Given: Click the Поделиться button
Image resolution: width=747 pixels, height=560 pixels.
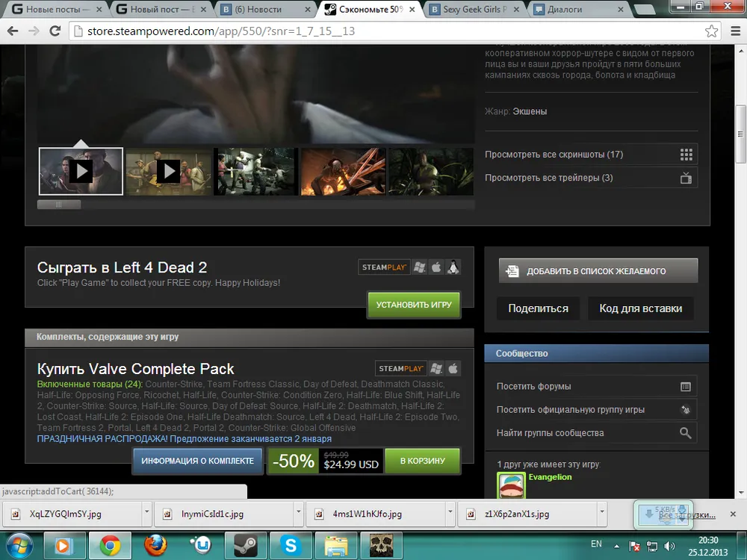Looking at the screenshot, I should click(x=538, y=308).
